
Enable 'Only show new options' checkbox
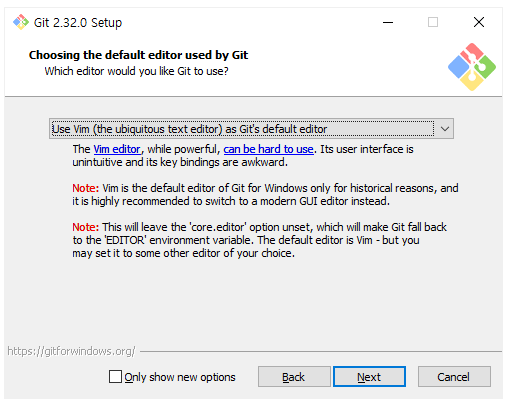click(115, 377)
